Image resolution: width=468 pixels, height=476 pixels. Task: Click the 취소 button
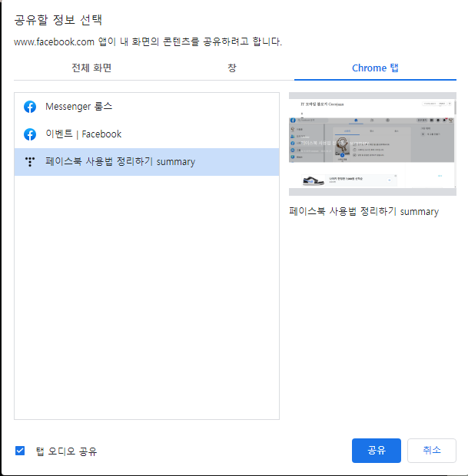coord(432,451)
